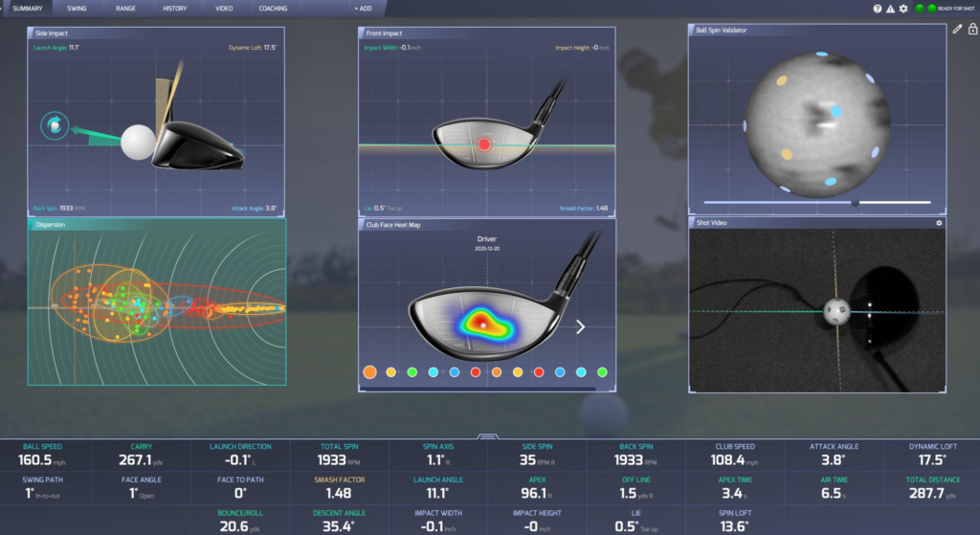Image resolution: width=980 pixels, height=535 pixels.
Task: Go to the RANGE tab
Action: [125, 8]
